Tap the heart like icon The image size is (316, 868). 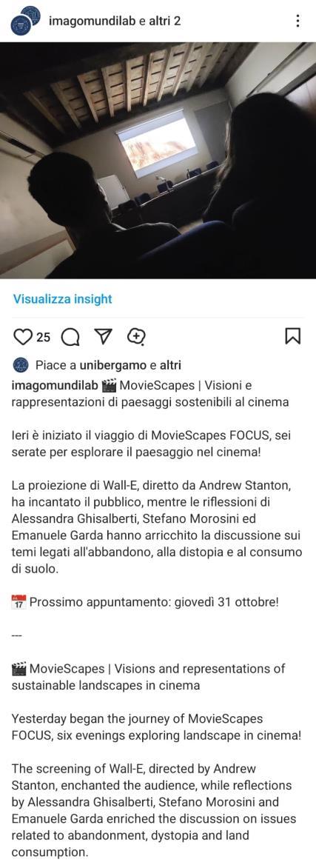23,336
